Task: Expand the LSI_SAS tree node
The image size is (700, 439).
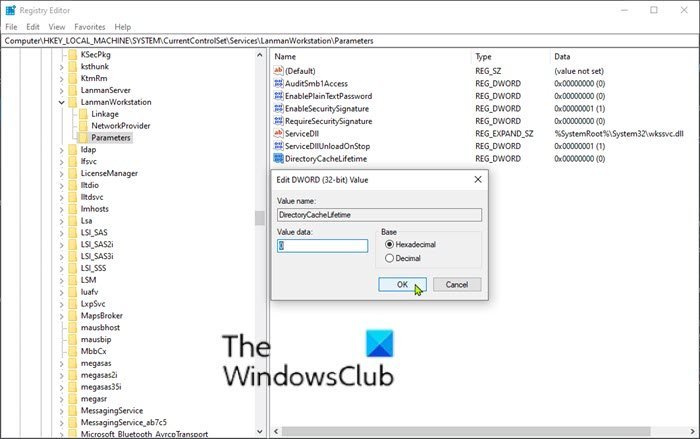Action: pyautogui.click(x=62, y=233)
